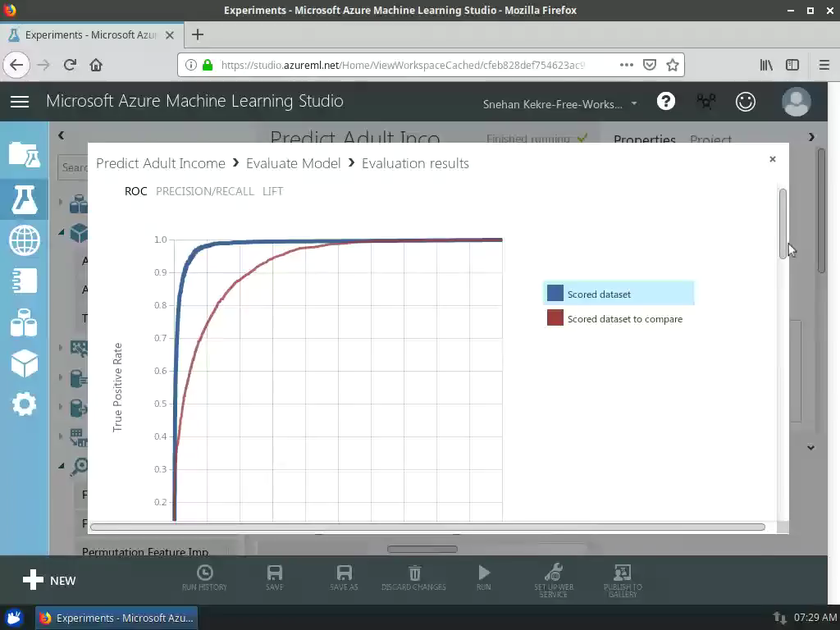840x630 pixels.
Task: Click the page's main vertical scrollbar
Action: (x=821, y=212)
